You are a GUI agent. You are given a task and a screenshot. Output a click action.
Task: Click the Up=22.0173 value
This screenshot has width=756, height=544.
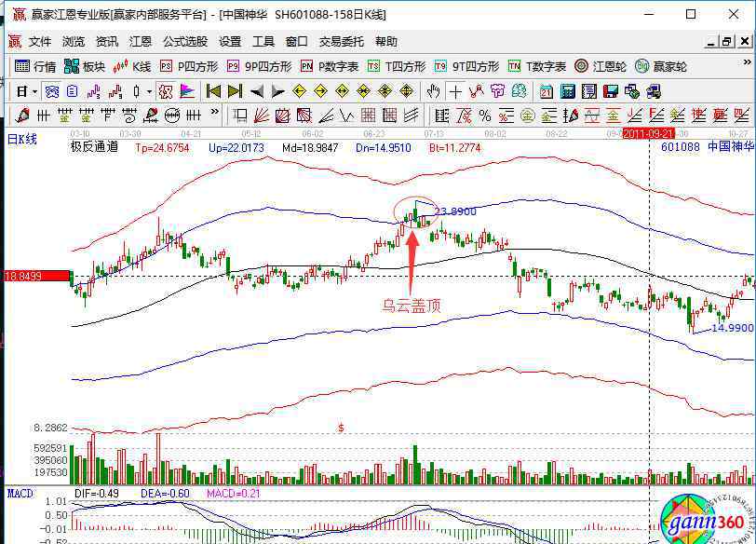(x=236, y=148)
